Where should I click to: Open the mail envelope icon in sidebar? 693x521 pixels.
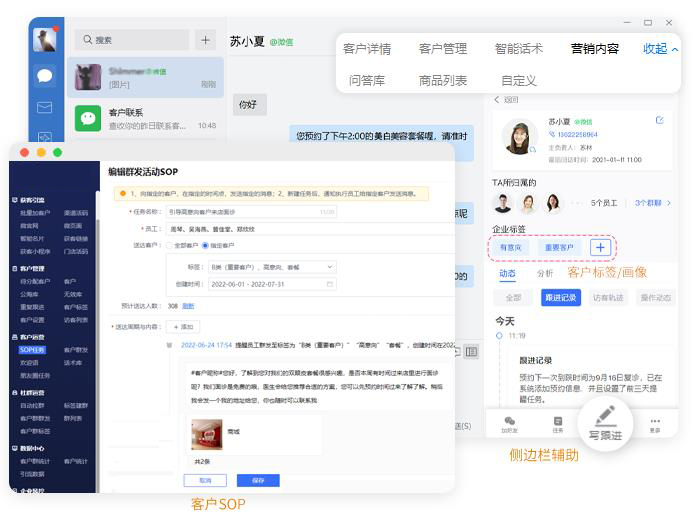click(45, 107)
